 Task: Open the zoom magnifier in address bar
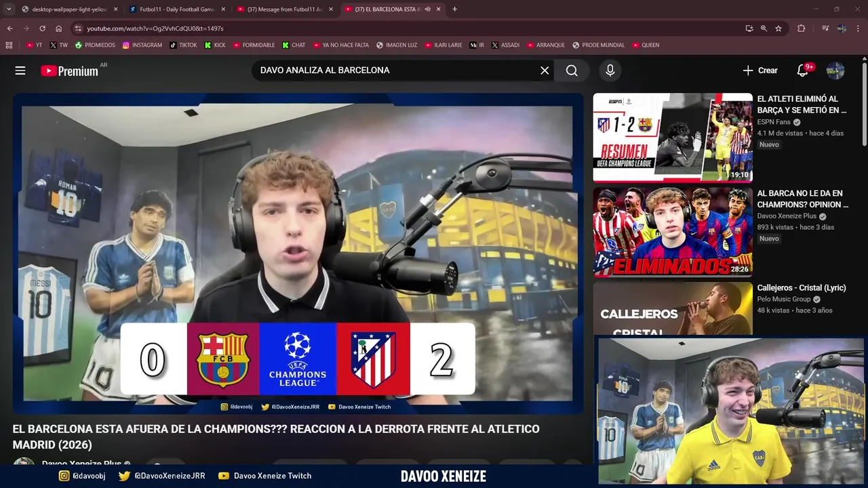pyautogui.click(x=764, y=28)
